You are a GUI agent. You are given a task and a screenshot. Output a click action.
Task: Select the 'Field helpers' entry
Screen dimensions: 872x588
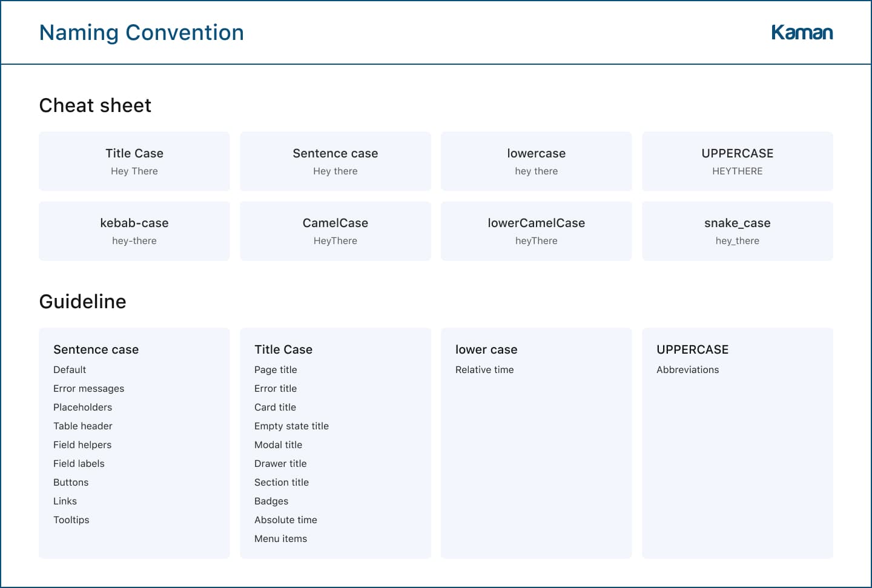82,445
